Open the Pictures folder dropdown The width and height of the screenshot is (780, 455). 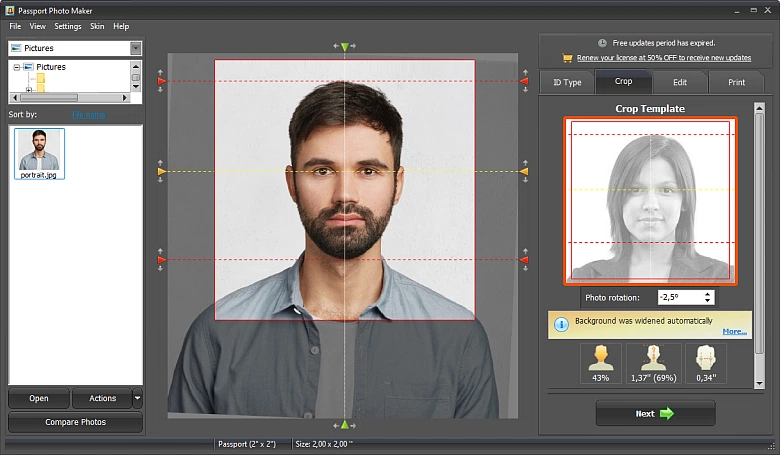pyautogui.click(x=135, y=48)
